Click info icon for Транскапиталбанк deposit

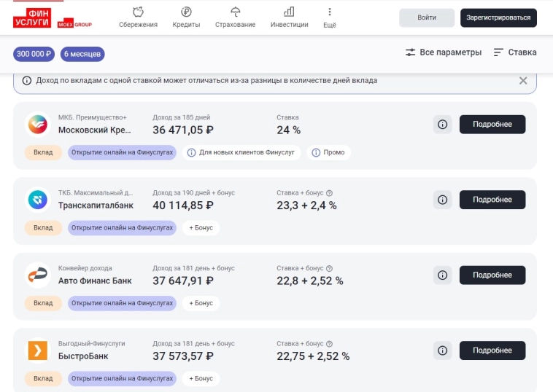click(442, 200)
